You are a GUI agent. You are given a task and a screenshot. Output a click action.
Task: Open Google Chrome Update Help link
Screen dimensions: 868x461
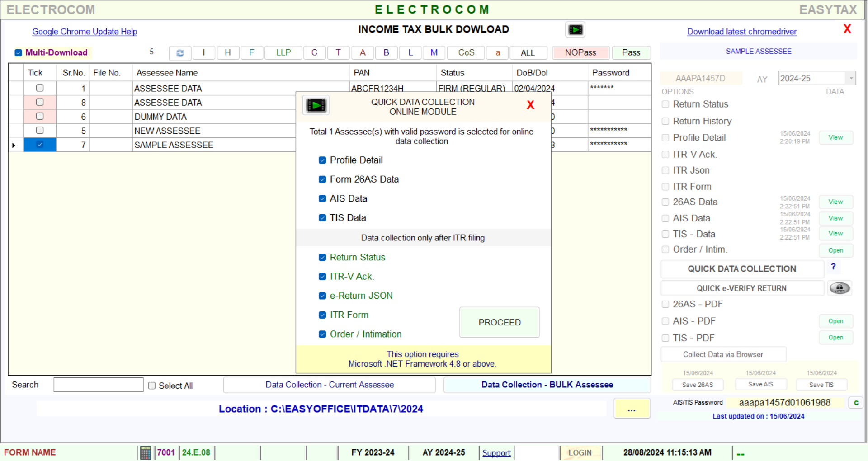85,32
